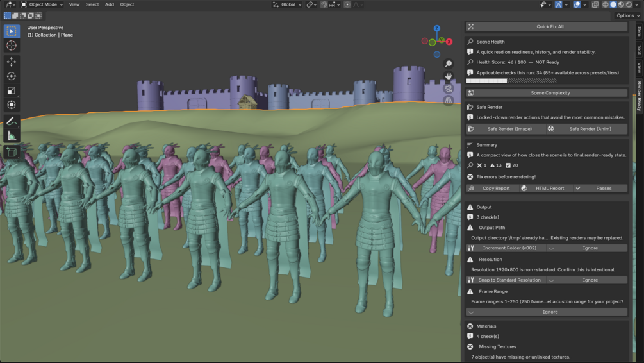Viewport: 644px width, 363px height.
Task: Click the blue Z axis on gizmo
Action: 436,28
